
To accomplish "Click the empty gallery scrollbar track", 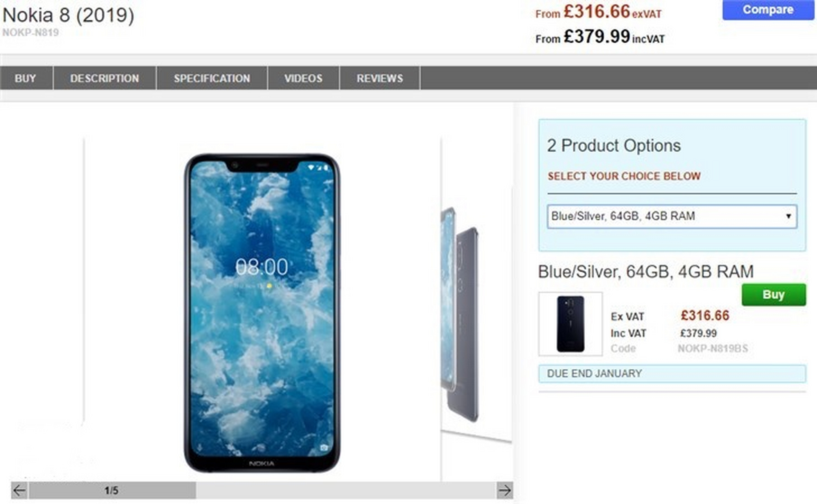I will (x=346, y=491).
